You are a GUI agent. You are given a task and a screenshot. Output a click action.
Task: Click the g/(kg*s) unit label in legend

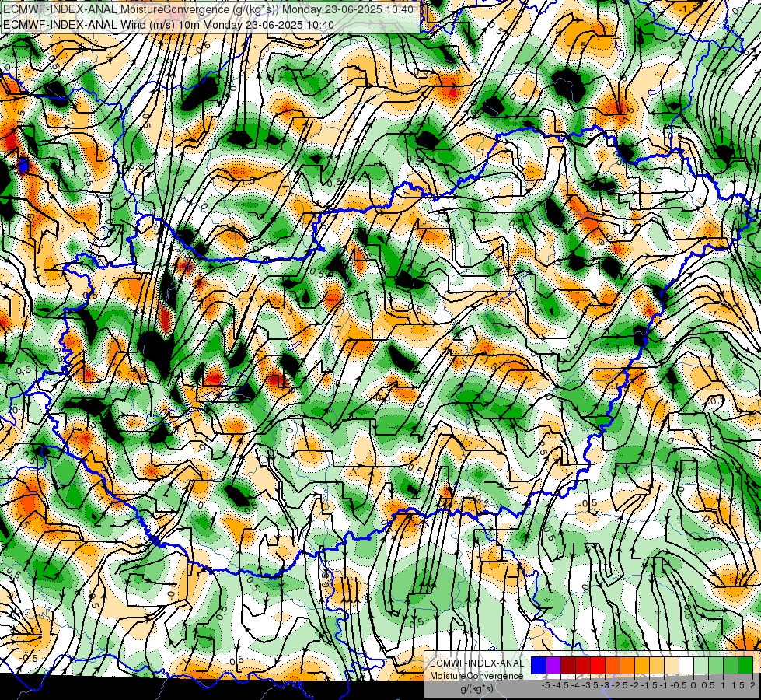point(476,688)
